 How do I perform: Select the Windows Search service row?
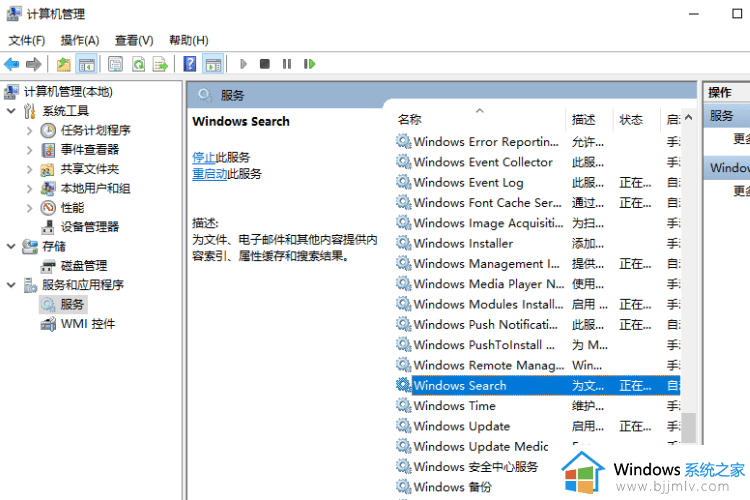538,386
